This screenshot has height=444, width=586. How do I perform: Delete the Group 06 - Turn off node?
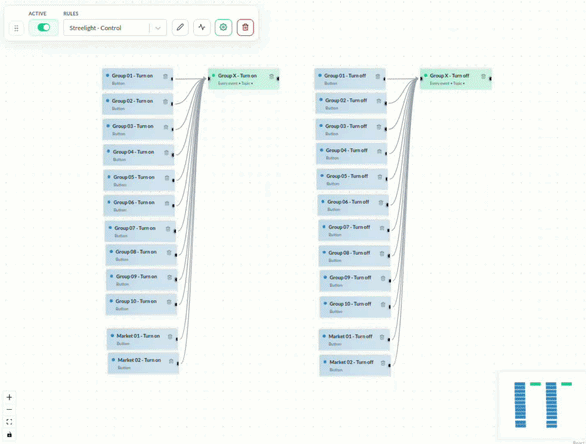(381, 203)
